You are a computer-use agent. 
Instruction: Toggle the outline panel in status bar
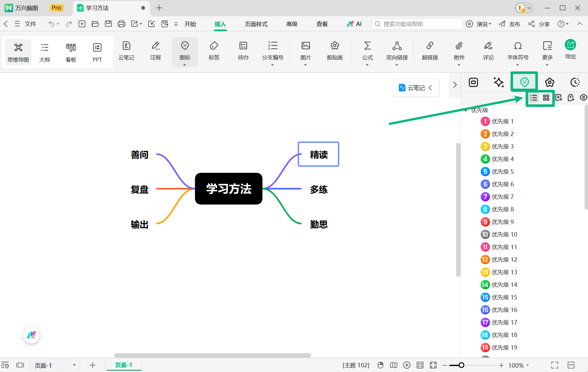[x=5, y=365]
